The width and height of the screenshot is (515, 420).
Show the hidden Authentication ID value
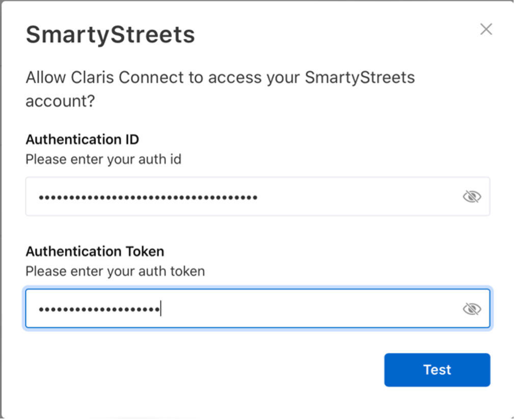(472, 197)
